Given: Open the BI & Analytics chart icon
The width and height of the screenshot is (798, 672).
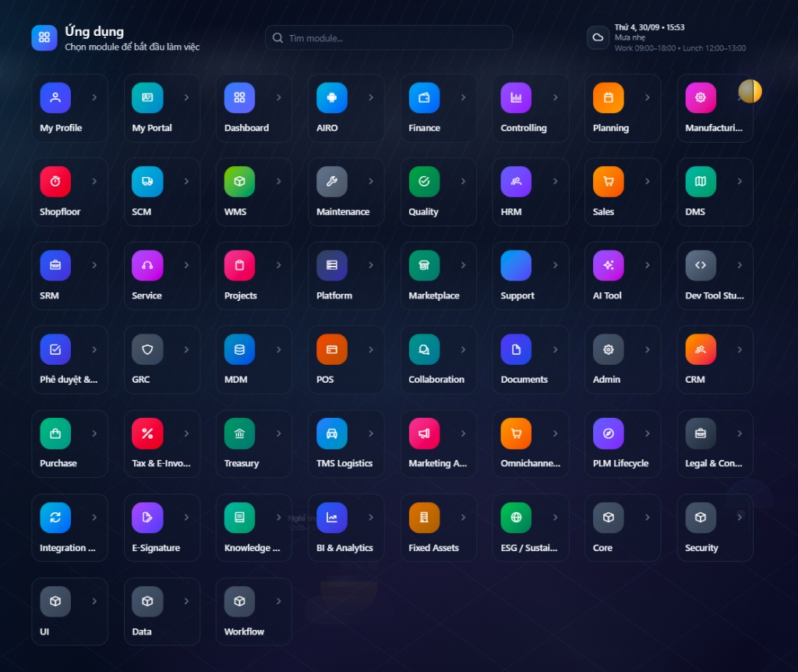Looking at the screenshot, I should 332,517.
